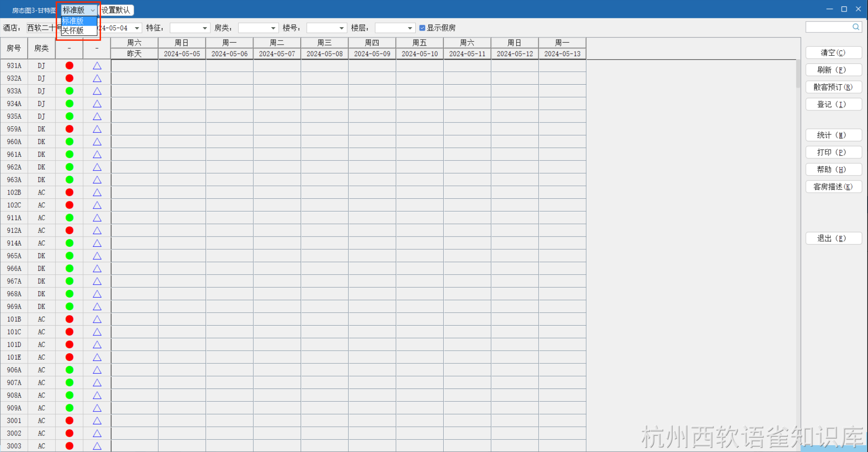Screen dimensions: 868x452
Task: Open the 楼层 dropdown
Action: coord(395,28)
